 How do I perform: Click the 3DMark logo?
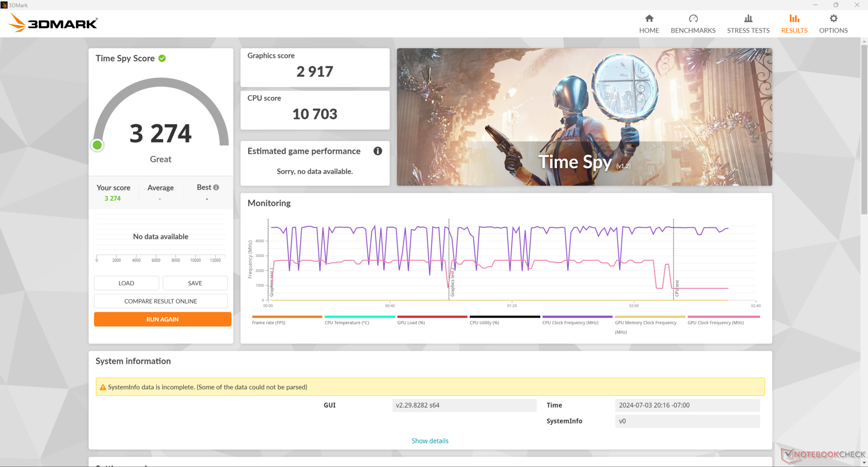53,23
